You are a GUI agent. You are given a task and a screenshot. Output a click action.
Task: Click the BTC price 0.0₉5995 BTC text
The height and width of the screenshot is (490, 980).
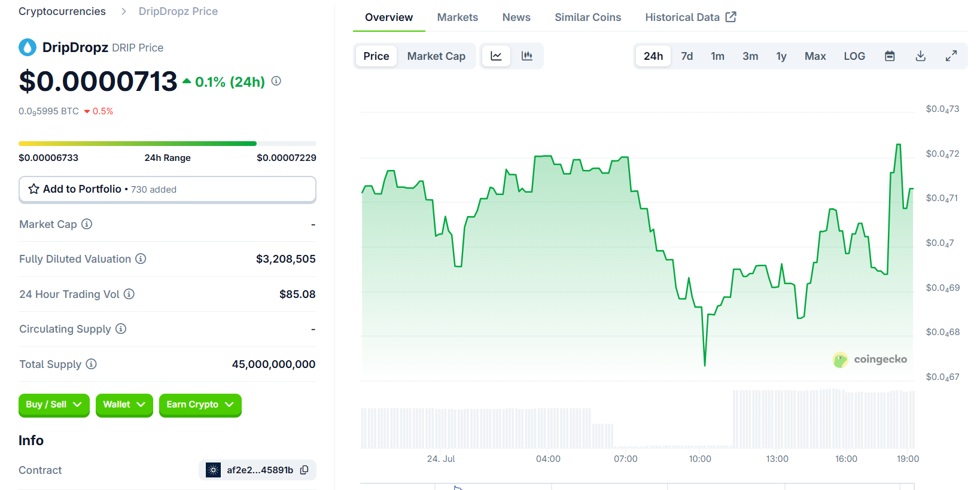tap(48, 111)
